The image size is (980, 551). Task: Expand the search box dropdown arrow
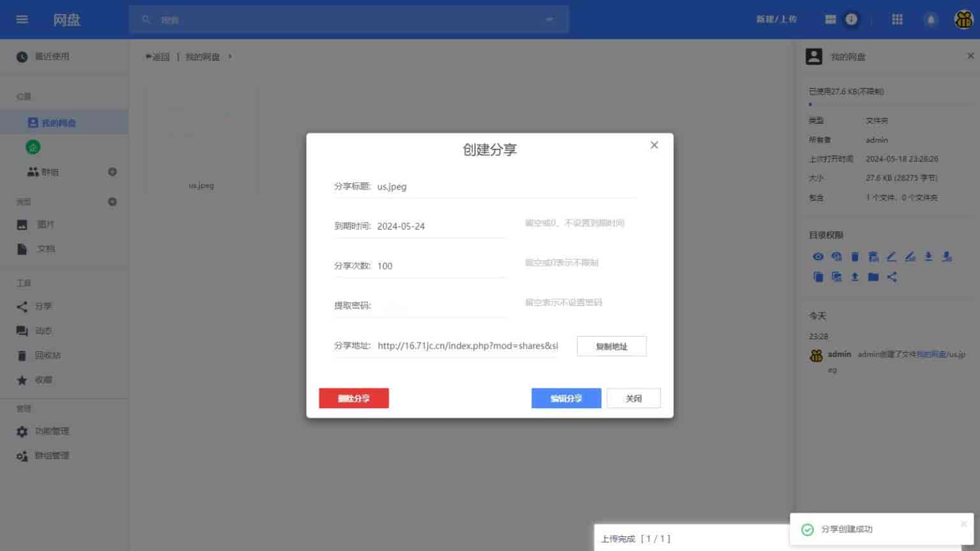point(549,20)
